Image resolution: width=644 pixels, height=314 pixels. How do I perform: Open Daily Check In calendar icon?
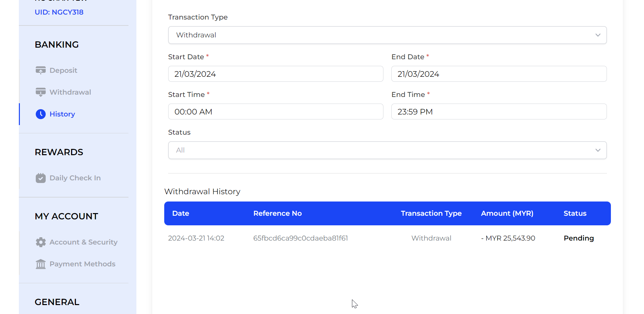coord(40,178)
